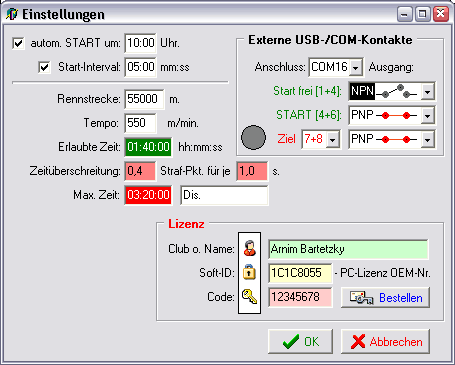Click the Rennstrecke field 55000
Viewport: 455px width, 365px height.
[x=144, y=99]
